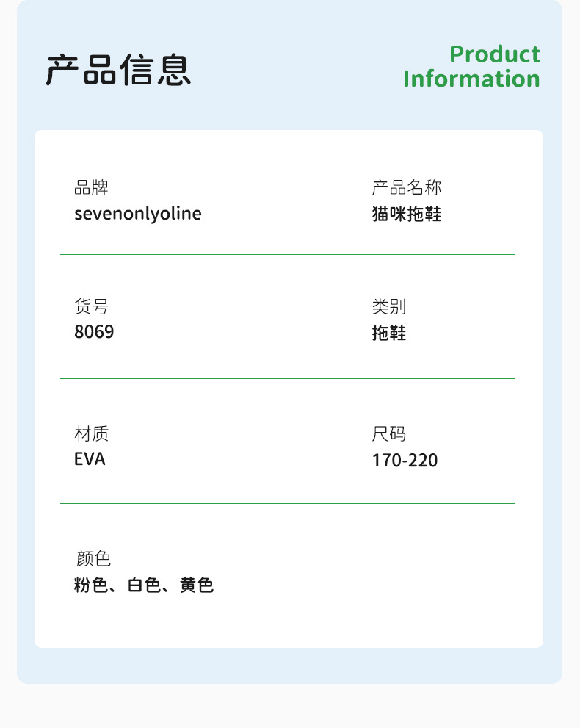Click the product name 猫咪拖鞋
580x728 pixels.
coord(407,215)
